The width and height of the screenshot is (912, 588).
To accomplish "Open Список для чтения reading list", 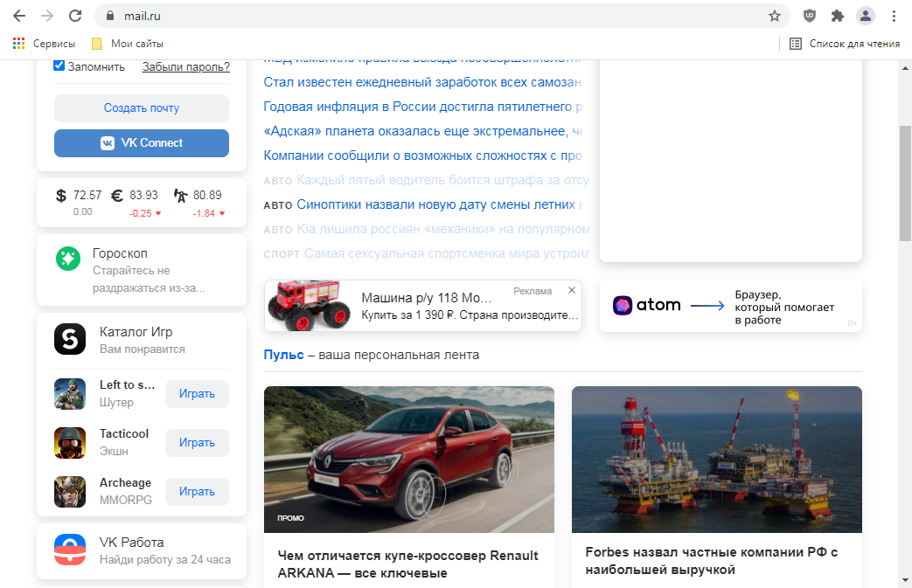I will (x=845, y=44).
